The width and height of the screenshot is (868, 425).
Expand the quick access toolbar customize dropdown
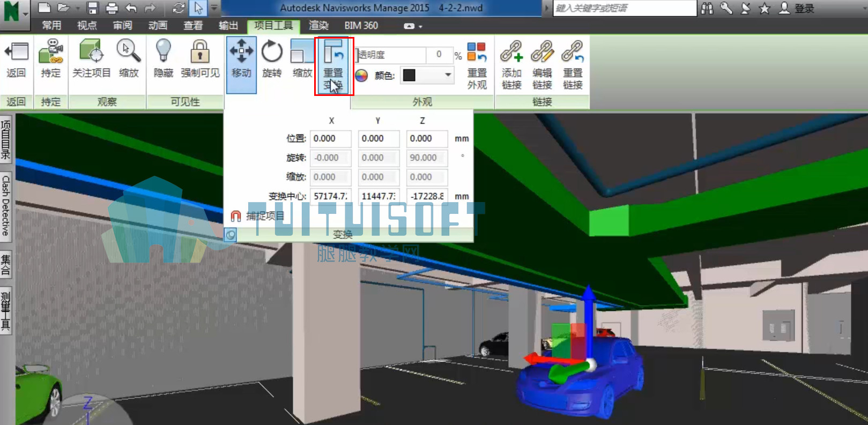(214, 8)
